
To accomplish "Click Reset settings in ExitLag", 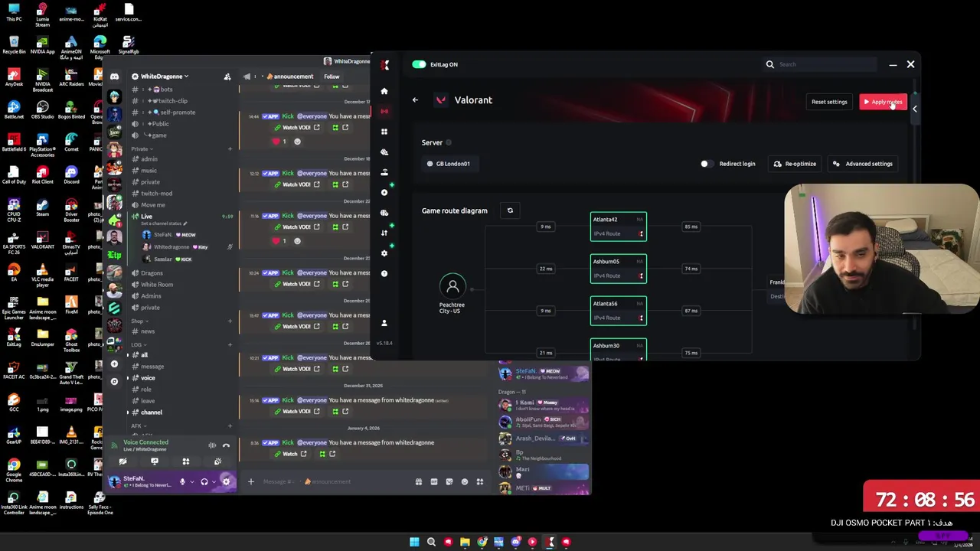I will pos(829,102).
